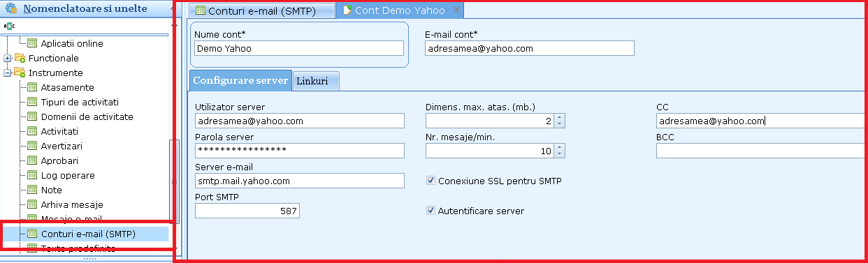Click the Avertizari table icon
Viewport: 868px width, 263px height.
tap(32, 146)
